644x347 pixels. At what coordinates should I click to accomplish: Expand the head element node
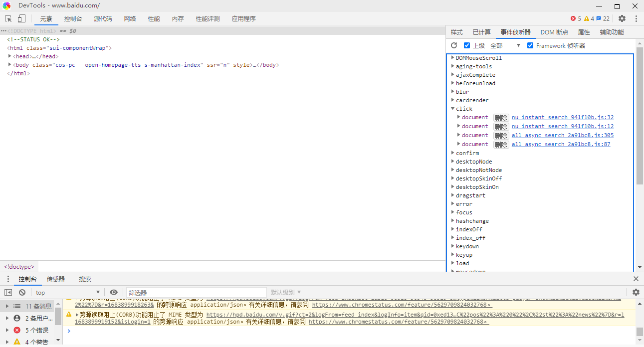coord(10,56)
